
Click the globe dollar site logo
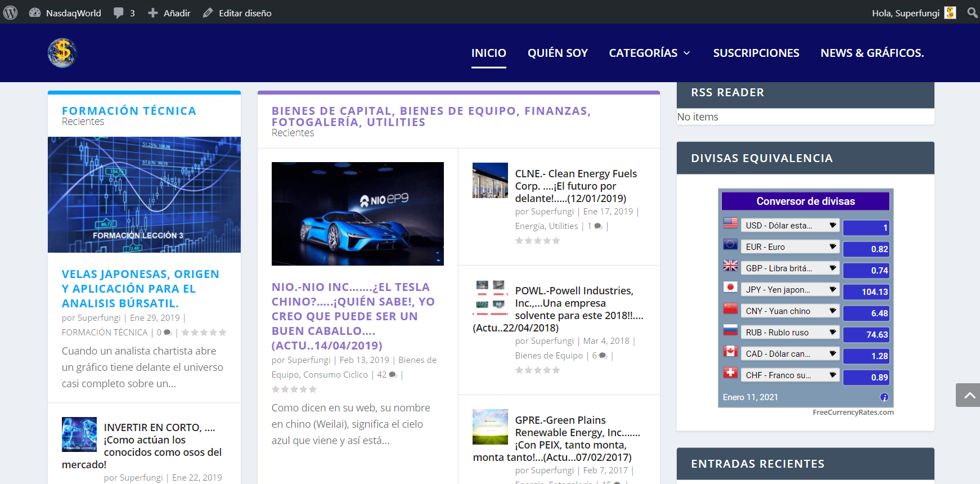[x=62, y=53]
